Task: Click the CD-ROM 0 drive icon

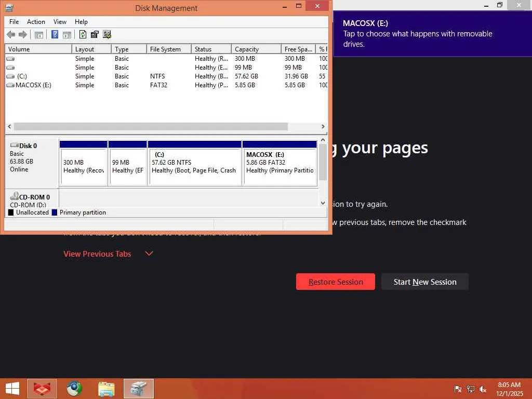Action: tap(14, 196)
